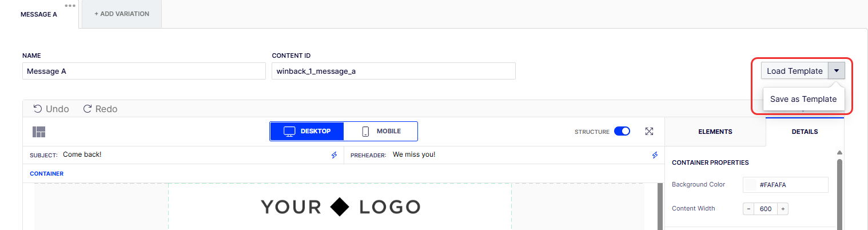Open the Message A options ellipsis menu
868x230 pixels.
[x=70, y=6]
